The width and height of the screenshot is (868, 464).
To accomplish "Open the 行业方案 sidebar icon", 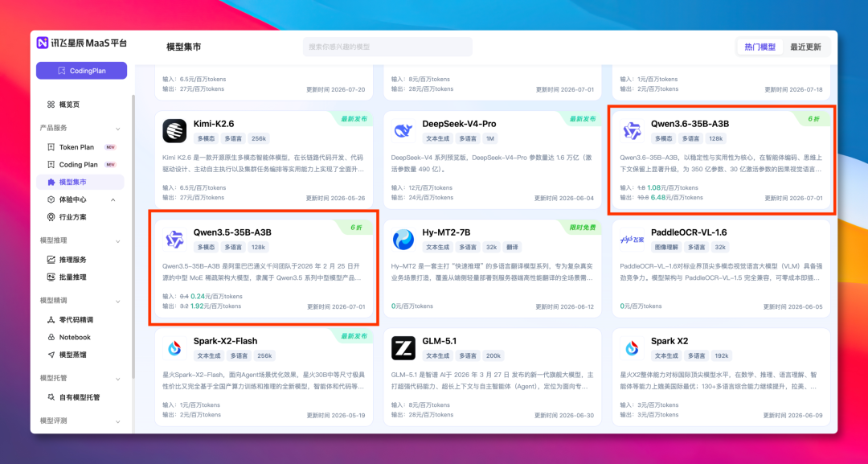I will (x=51, y=217).
